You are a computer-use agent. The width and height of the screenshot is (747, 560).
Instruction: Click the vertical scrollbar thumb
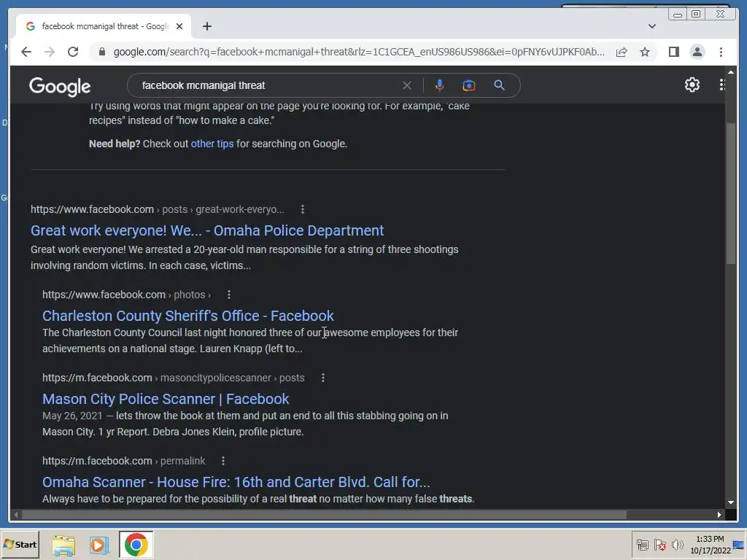(x=731, y=192)
